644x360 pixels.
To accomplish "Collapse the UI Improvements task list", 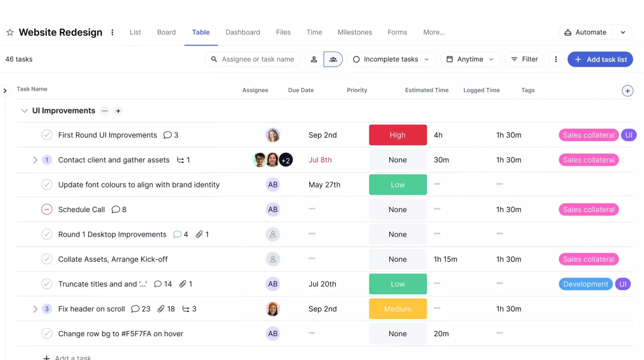I will pos(24,111).
